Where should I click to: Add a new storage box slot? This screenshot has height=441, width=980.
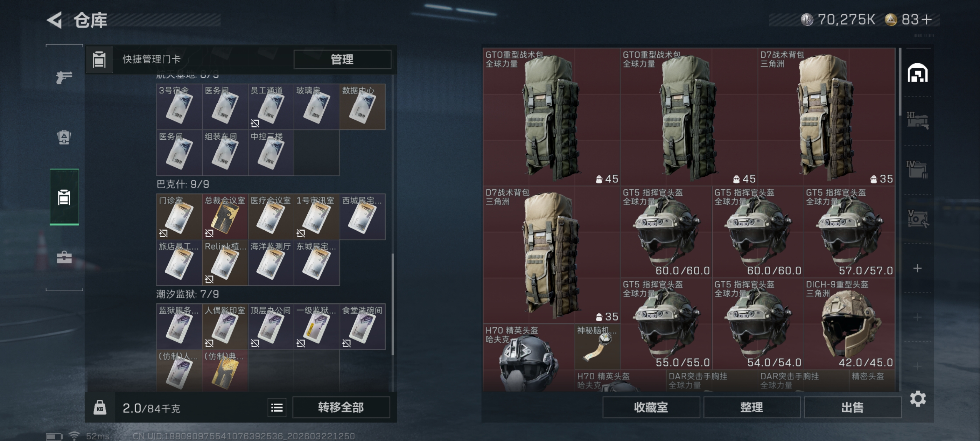pyautogui.click(x=918, y=269)
